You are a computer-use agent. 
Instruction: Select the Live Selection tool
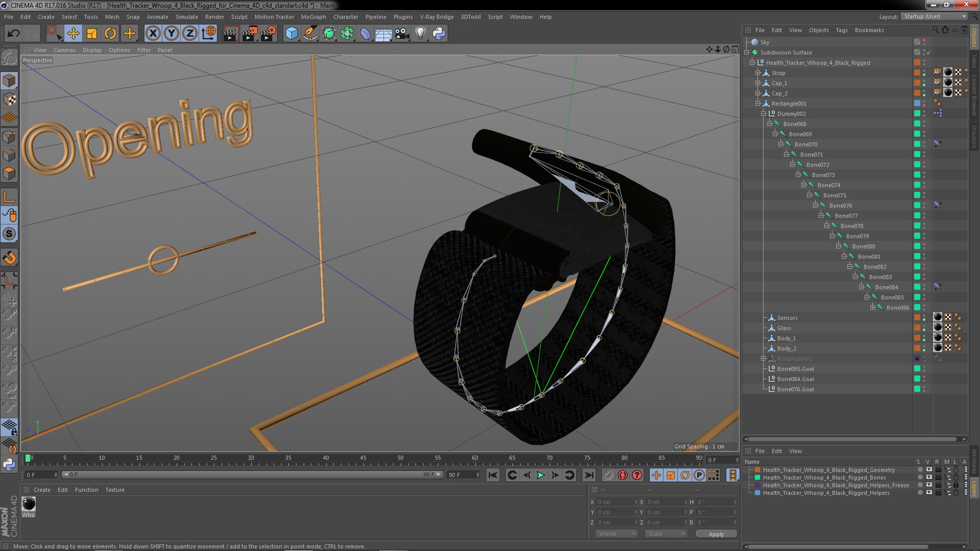pyautogui.click(x=54, y=34)
